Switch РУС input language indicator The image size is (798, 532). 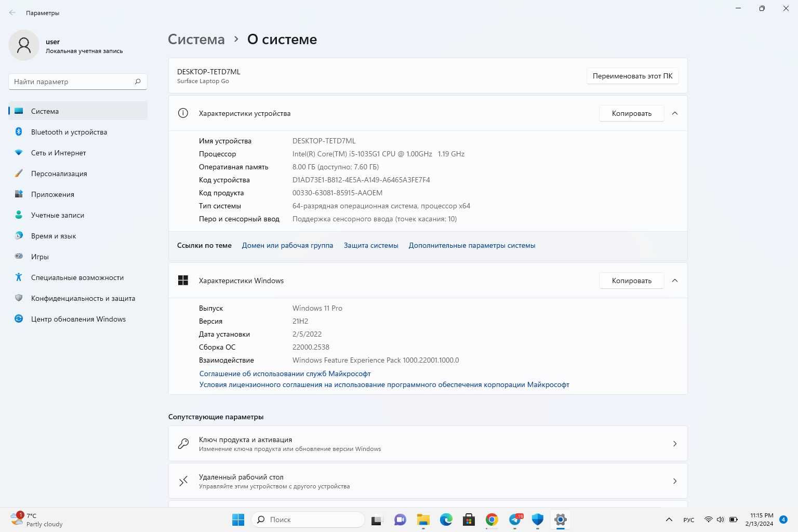pyautogui.click(x=689, y=520)
